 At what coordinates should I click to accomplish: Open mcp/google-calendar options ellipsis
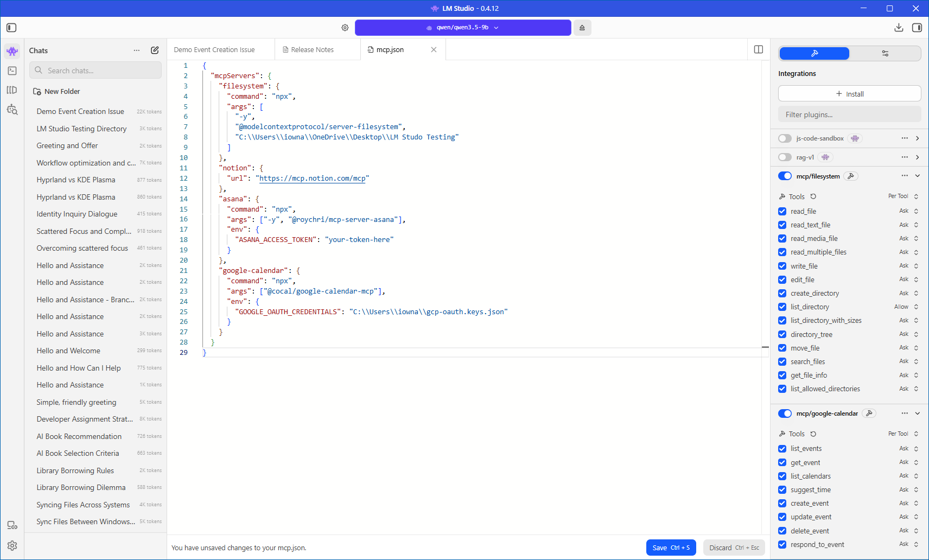tap(905, 413)
